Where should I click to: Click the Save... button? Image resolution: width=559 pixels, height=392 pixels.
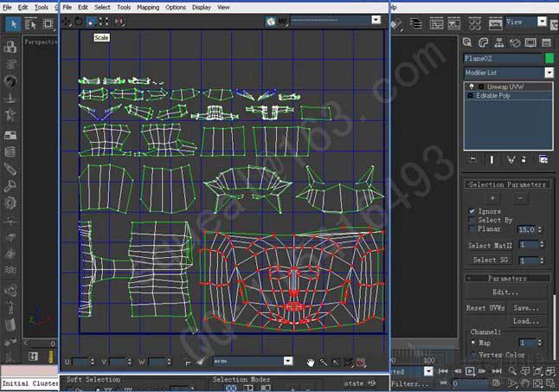point(525,307)
